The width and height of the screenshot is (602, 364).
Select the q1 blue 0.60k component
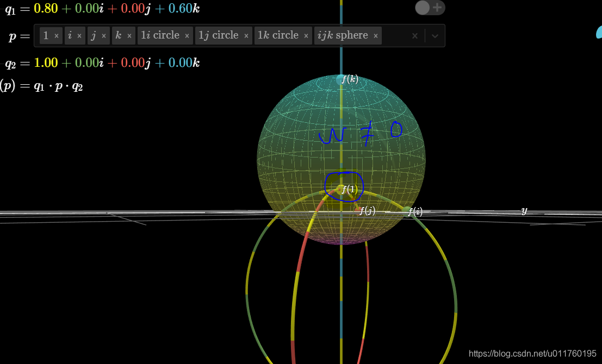click(183, 9)
